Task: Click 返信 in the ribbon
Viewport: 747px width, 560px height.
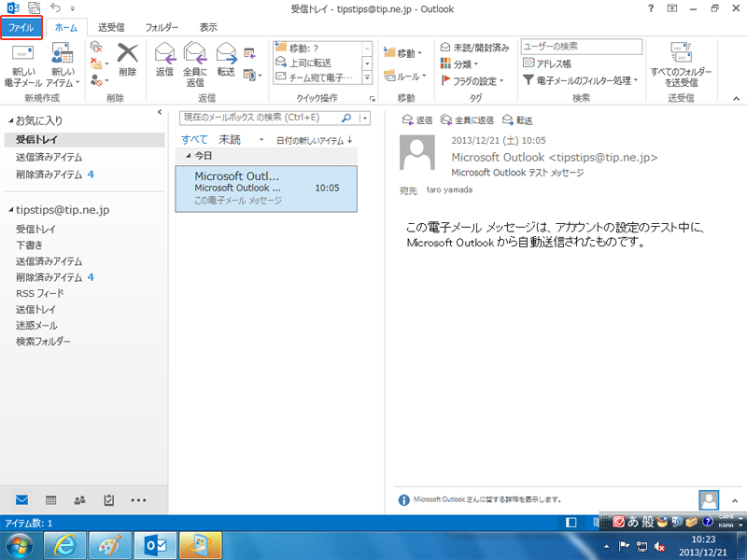Action: (165, 60)
